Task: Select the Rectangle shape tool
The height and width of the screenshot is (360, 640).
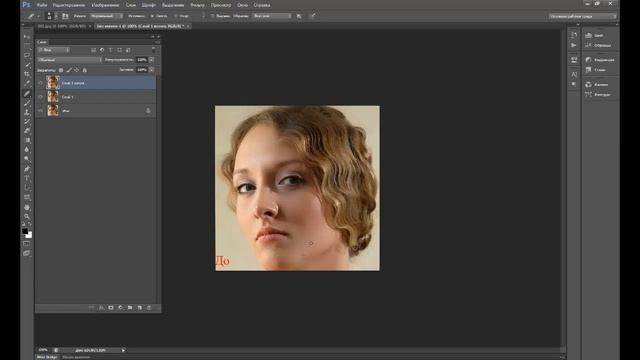Action: click(x=27, y=197)
